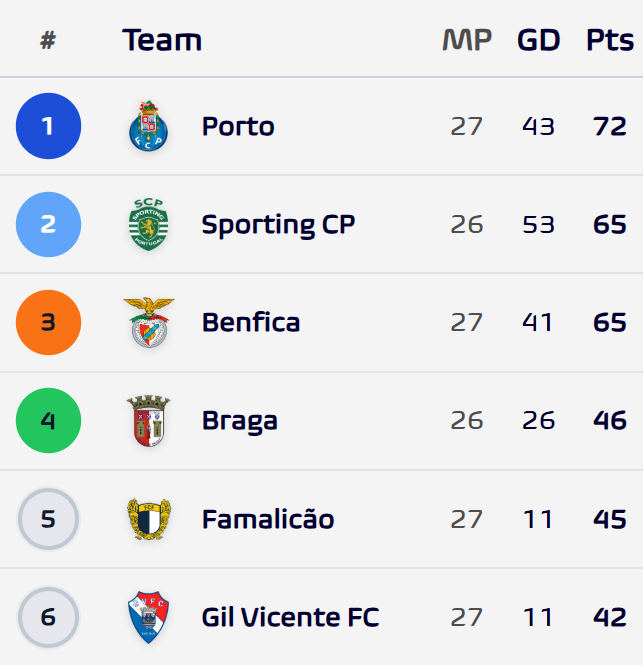Click the Team column header

pyautogui.click(x=162, y=40)
